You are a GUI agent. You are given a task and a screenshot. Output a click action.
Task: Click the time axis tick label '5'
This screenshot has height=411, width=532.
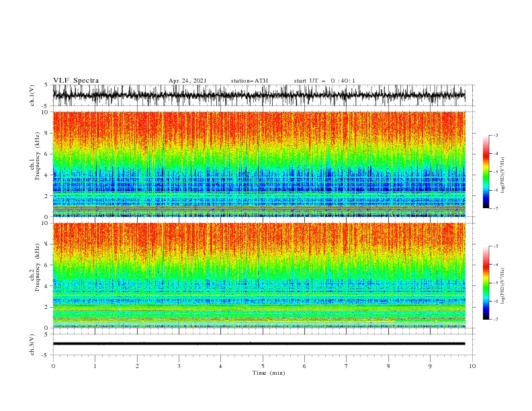pos(263,366)
